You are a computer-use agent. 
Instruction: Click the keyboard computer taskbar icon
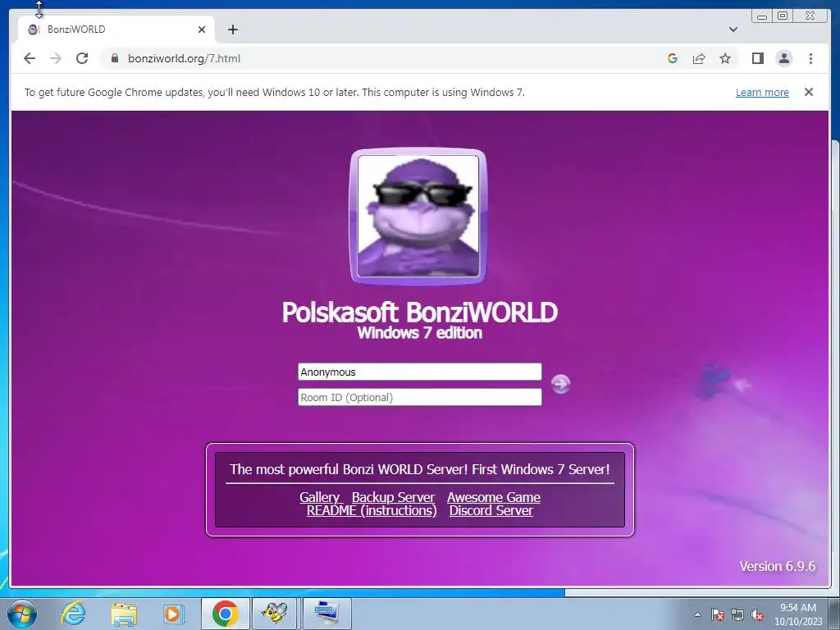point(326,614)
